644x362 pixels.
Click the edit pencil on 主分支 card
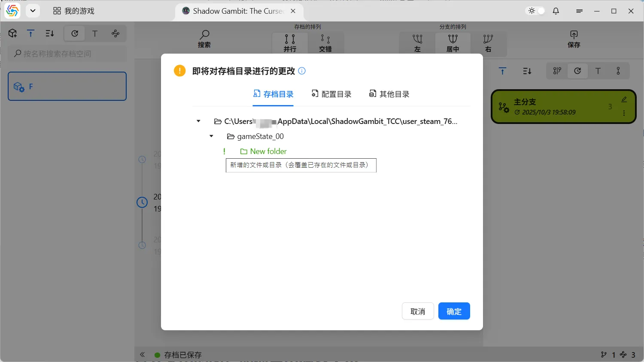pos(624,100)
